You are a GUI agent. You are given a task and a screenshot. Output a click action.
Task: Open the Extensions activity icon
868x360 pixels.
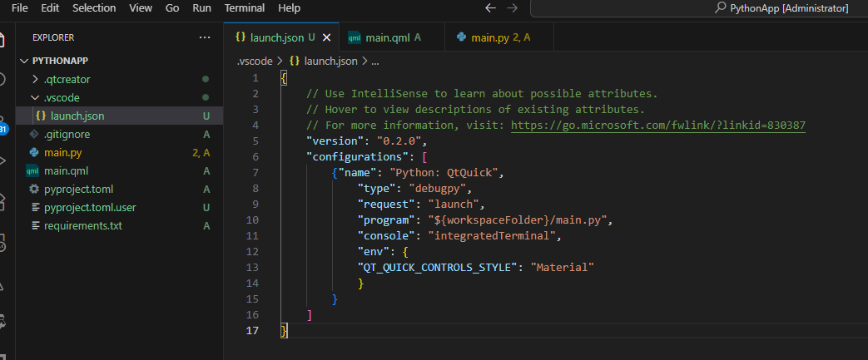(2, 200)
